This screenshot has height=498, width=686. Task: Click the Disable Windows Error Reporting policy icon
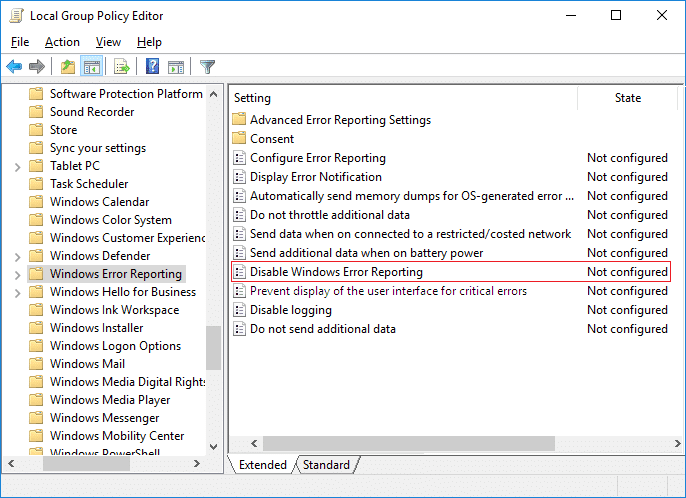(x=239, y=272)
